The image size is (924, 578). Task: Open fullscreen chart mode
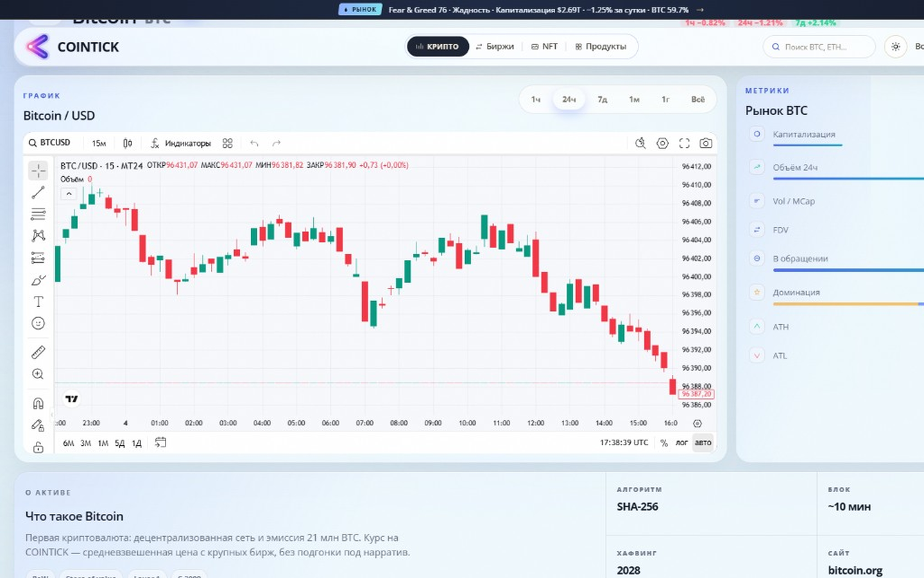tap(685, 143)
